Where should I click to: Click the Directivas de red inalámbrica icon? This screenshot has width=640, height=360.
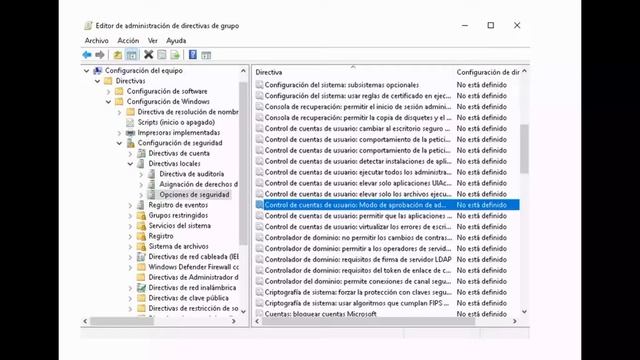coord(141,288)
